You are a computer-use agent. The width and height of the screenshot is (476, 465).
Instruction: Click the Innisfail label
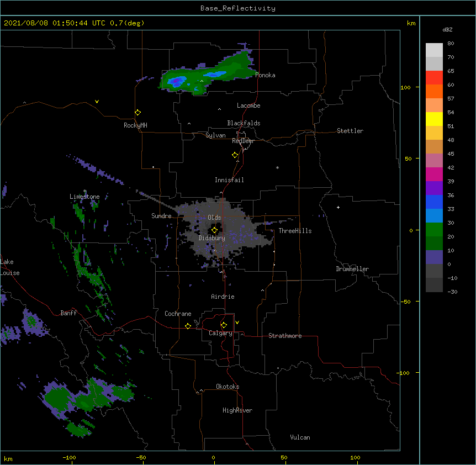coord(229,180)
